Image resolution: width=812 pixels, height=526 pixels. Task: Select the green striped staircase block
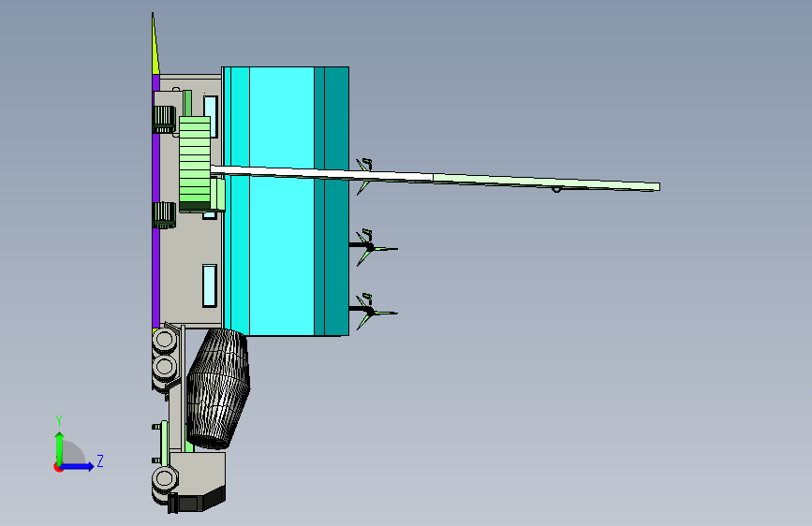pyautogui.click(x=195, y=164)
